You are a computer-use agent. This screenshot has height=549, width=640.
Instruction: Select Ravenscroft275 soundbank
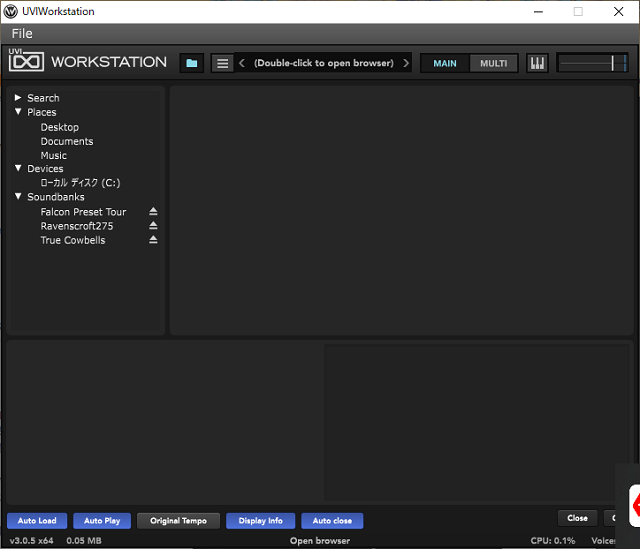pyautogui.click(x=77, y=226)
